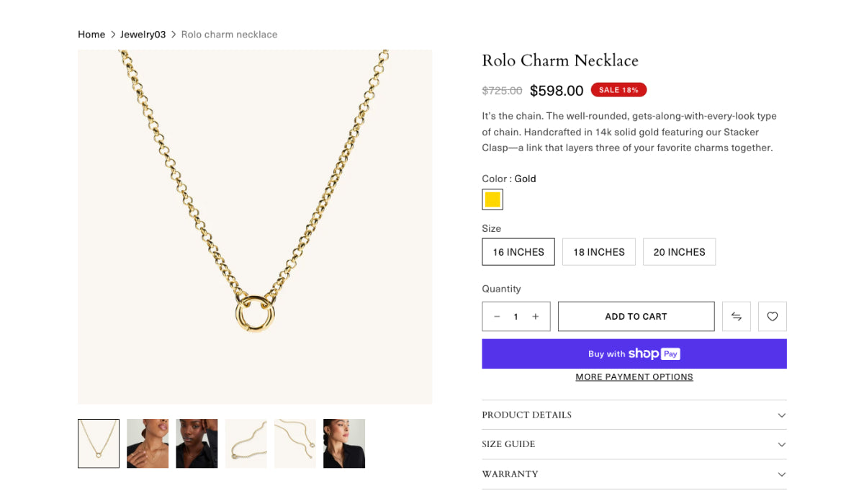The image size is (864, 504).
Task: Choose the 18 INCHES size option
Action: (599, 252)
